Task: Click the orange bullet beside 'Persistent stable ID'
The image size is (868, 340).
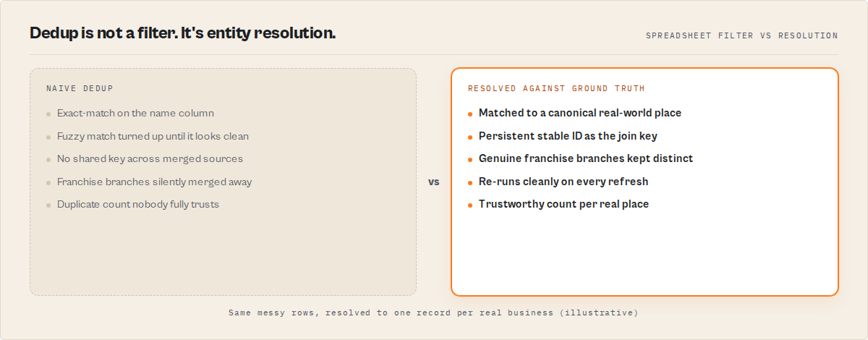Action: (x=470, y=137)
